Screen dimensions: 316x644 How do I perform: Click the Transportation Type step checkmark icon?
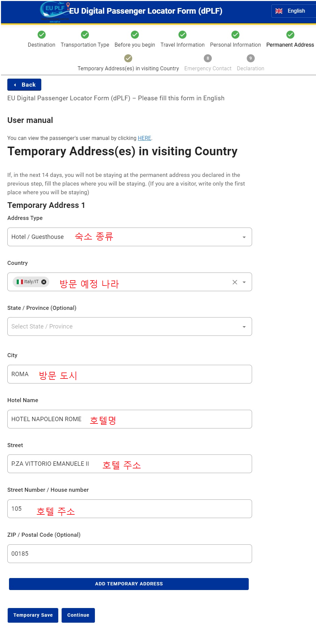[85, 35]
